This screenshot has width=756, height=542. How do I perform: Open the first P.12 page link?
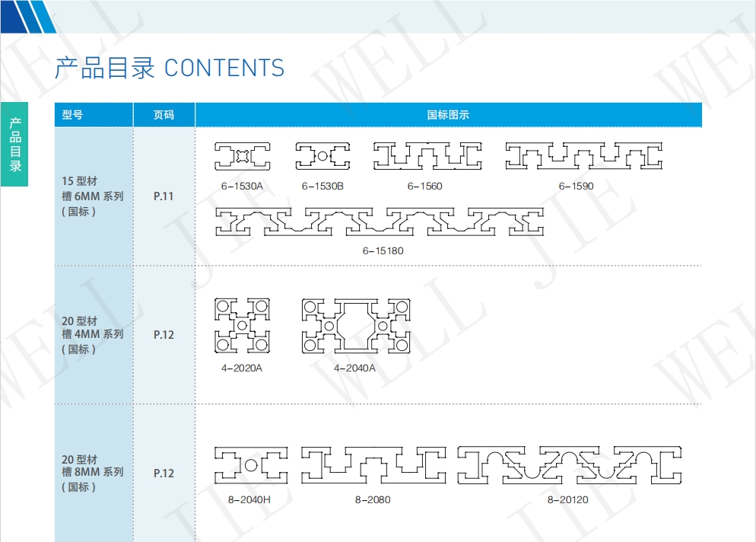(165, 334)
